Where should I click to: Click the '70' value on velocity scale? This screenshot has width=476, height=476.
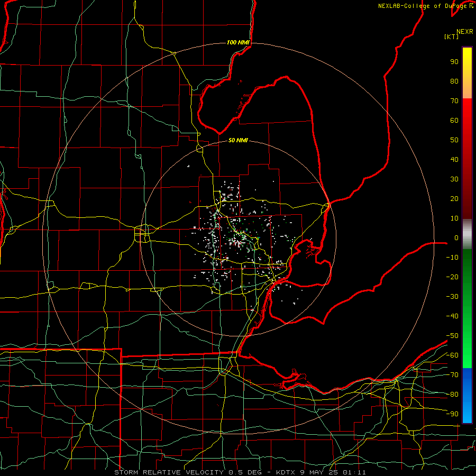[x=454, y=101]
